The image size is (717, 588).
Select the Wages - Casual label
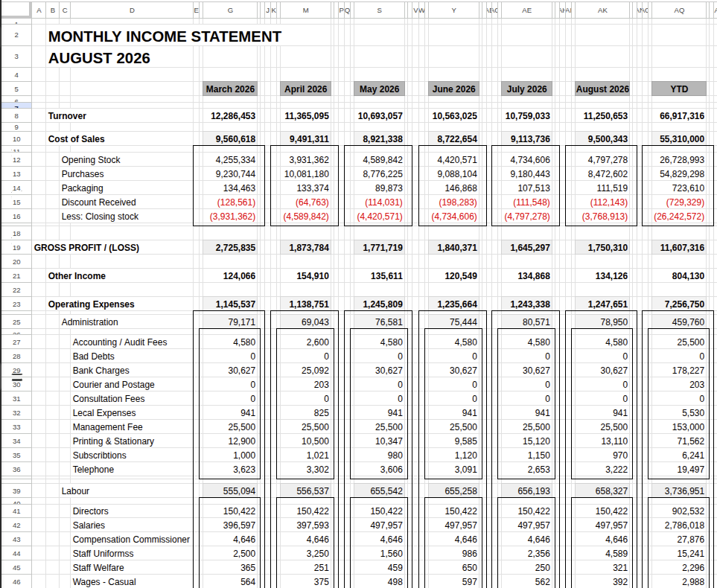(x=103, y=583)
